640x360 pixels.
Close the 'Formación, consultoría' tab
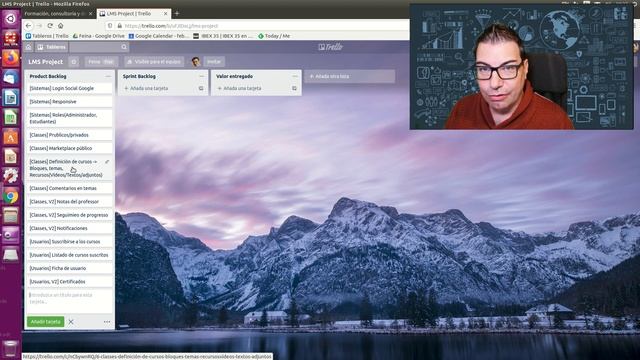pos(91,14)
